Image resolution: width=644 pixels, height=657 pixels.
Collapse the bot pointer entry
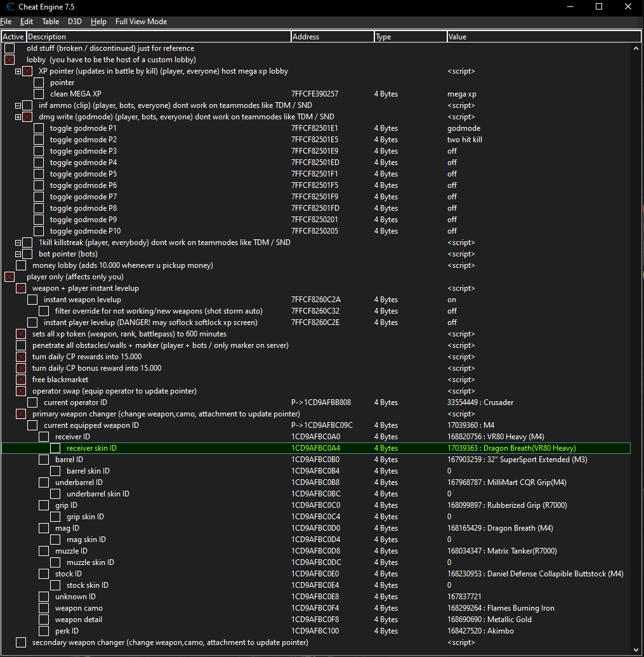(x=18, y=253)
